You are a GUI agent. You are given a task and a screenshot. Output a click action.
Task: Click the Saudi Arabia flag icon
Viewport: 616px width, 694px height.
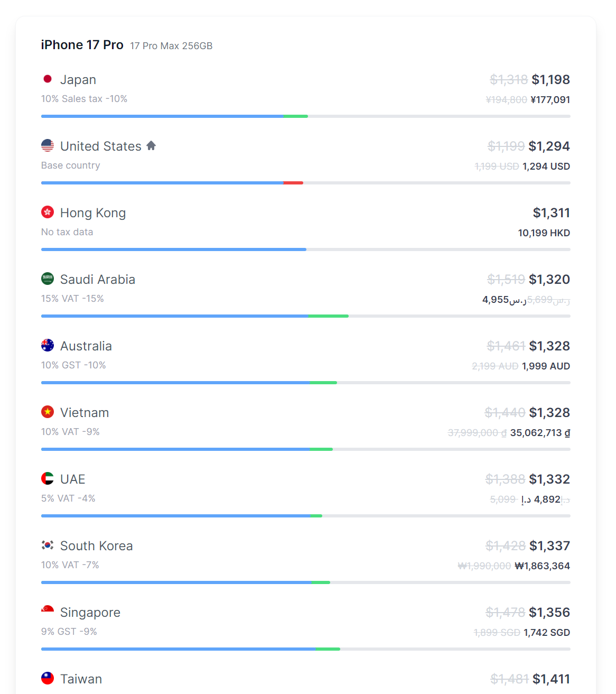tap(48, 279)
